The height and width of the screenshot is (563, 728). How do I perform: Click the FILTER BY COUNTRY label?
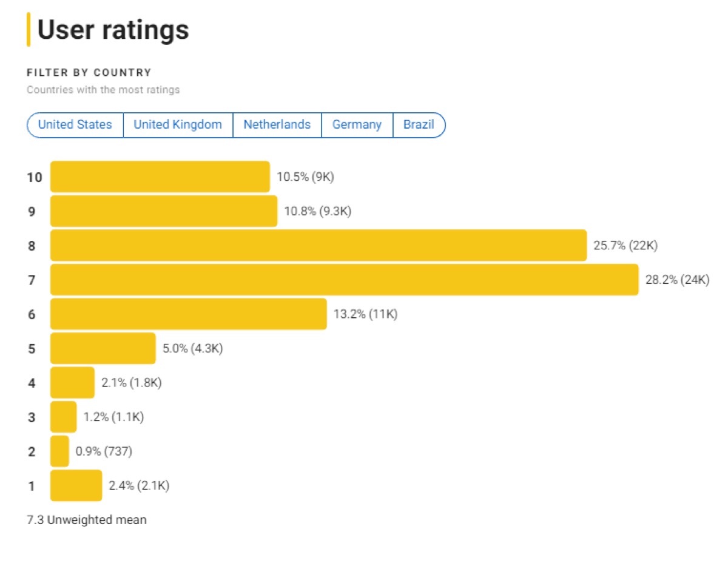[89, 72]
